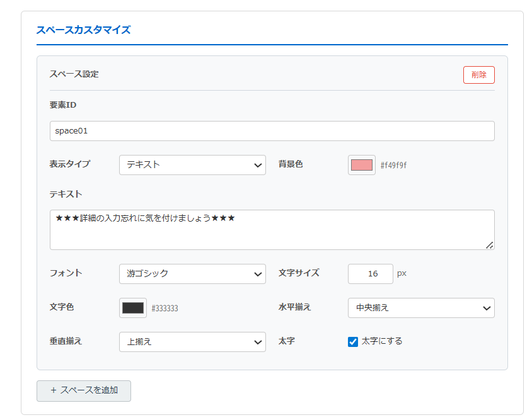Click inside the テキスト textarea with star message
532x420 pixels.
(x=272, y=230)
